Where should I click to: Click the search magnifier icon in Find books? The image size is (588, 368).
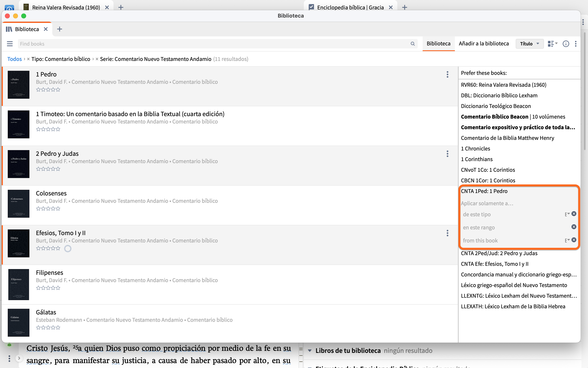click(x=413, y=44)
